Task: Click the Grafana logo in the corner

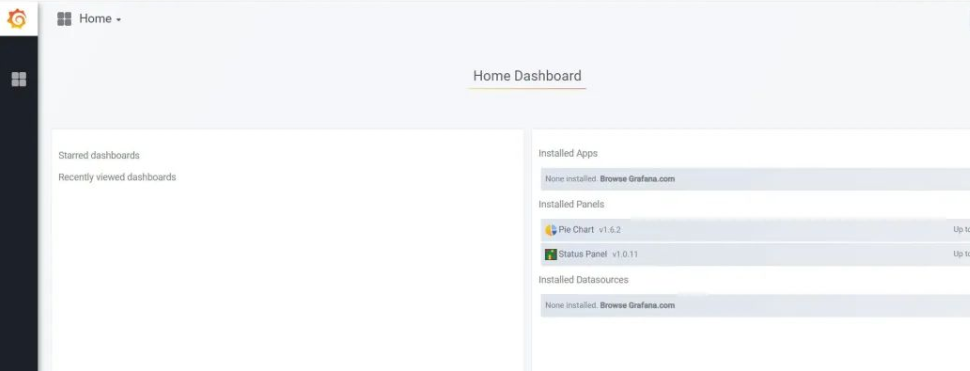Action: pos(17,19)
